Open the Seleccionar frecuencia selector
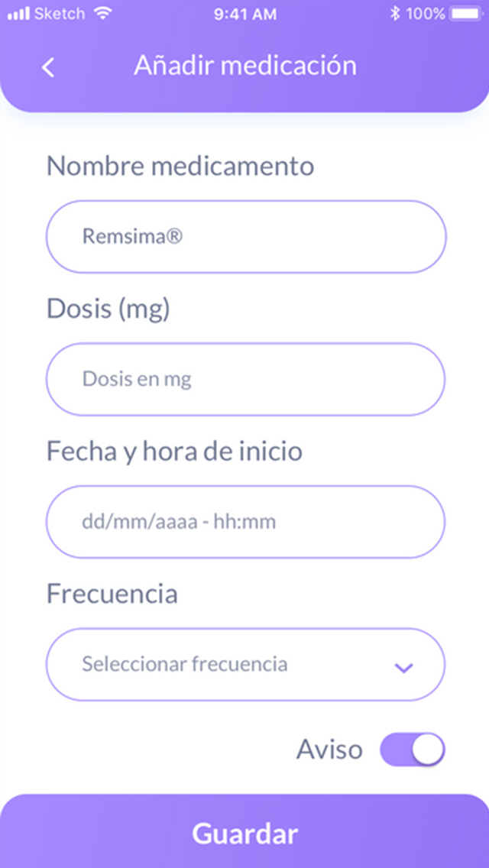The height and width of the screenshot is (868, 489). (229, 664)
